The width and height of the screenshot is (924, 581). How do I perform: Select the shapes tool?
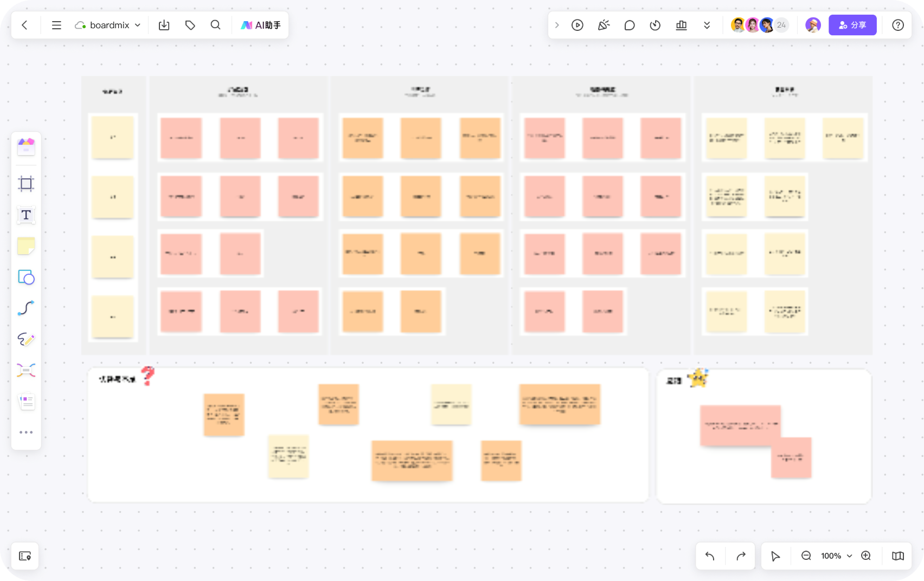[26, 277]
